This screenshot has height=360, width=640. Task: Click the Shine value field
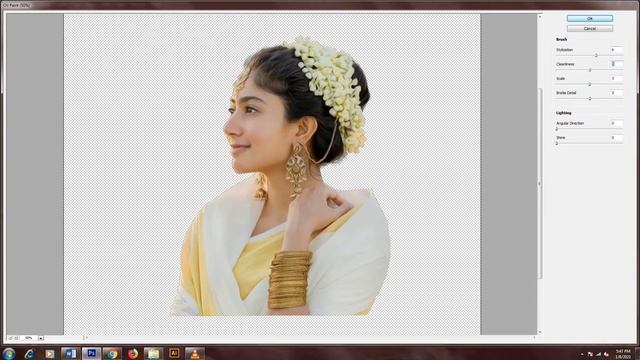click(x=616, y=138)
